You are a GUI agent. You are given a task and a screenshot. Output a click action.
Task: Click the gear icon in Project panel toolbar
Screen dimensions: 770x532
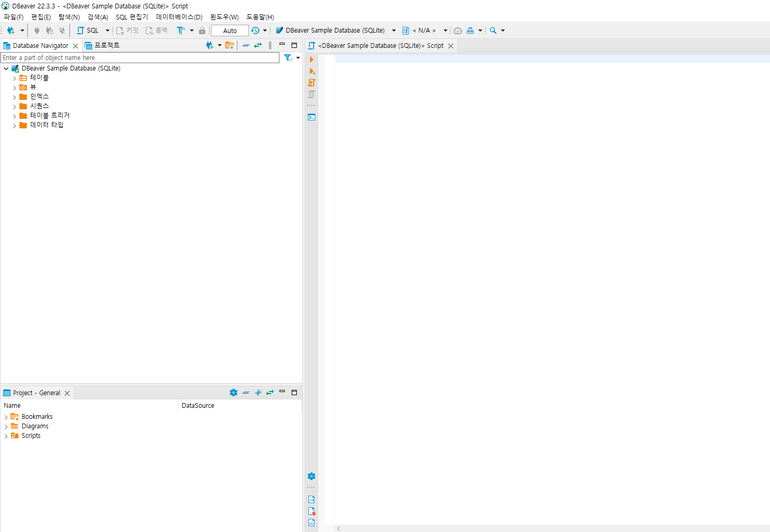[x=234, y=393]
